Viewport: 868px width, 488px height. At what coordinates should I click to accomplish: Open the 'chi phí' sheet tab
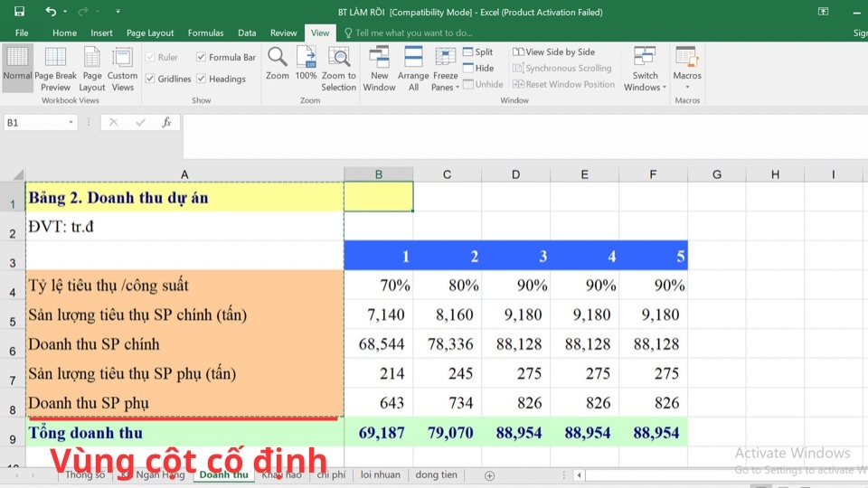[331, 474]
